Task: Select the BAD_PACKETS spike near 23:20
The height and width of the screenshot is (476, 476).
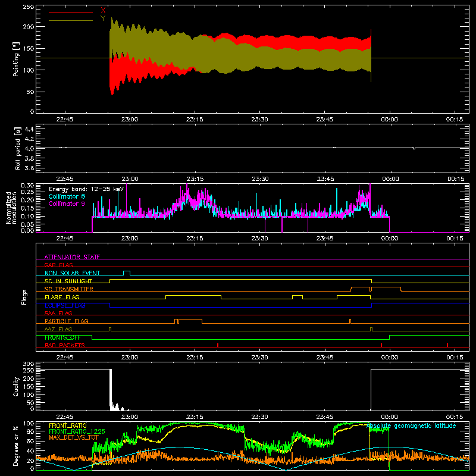Action: 218,345
